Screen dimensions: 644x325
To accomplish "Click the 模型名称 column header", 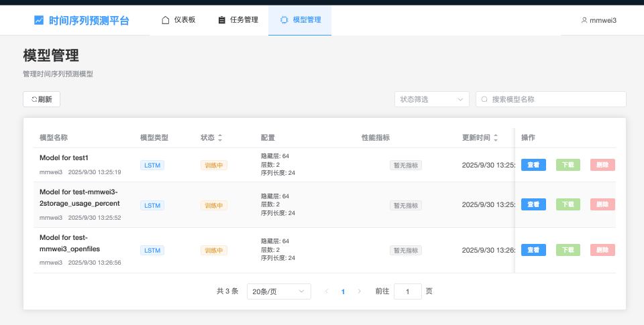I will [54, 138].
